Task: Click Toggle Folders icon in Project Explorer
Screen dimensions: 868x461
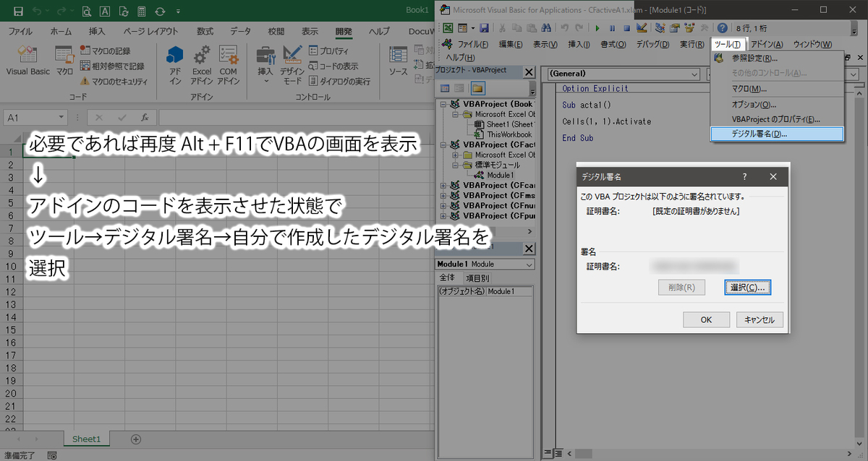Action: click(477, 88)
